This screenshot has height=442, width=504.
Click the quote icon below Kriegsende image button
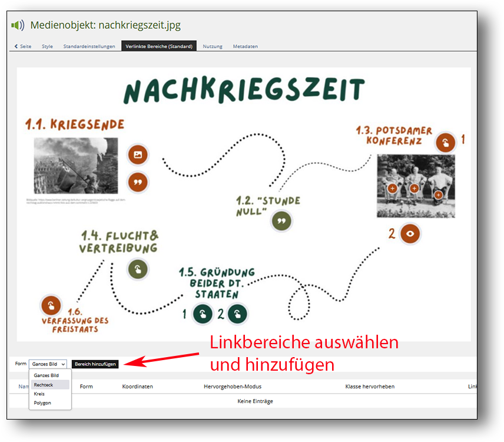(x=138, y=183)
